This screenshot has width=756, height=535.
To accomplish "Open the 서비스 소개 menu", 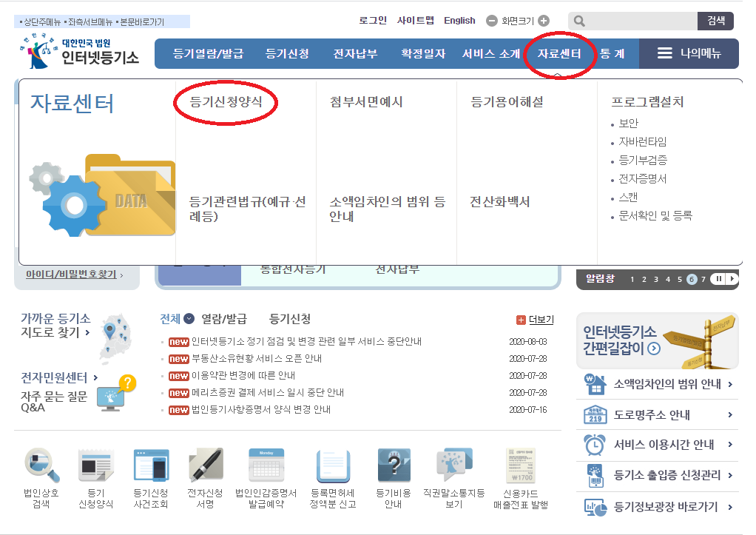I will click(491, 53).
